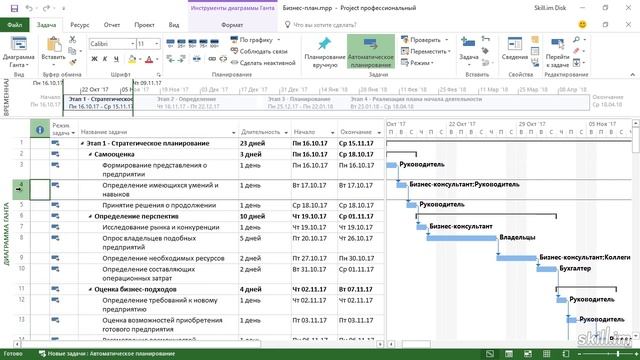The image size is (640, 360).
Task: Outdent the selected task
Action: point(171,59)
